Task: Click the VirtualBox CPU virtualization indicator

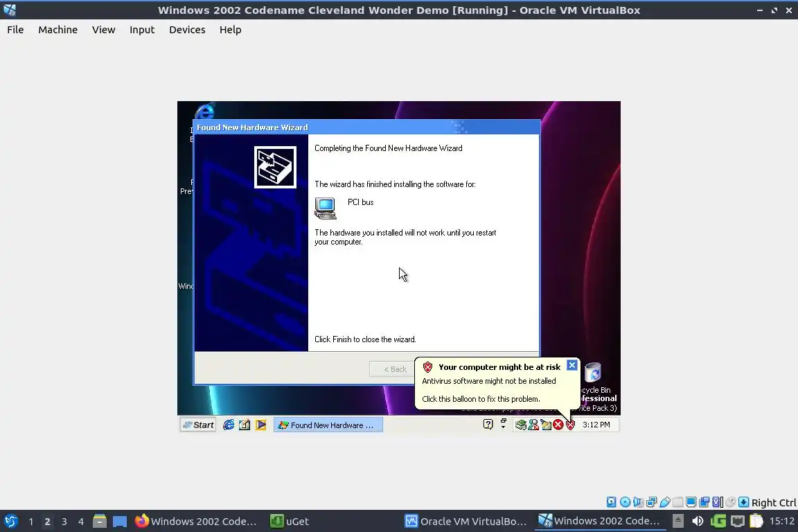Action: point(718,502)
